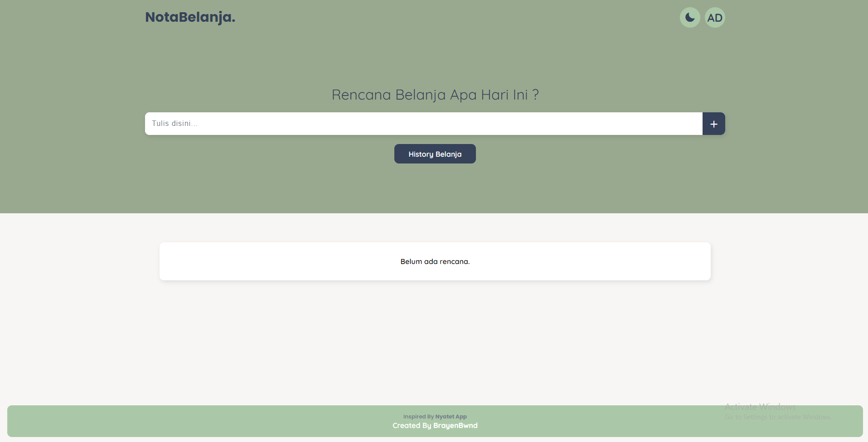Click the empty header area between logo and moon

pyautogui.click(x=453, y=18)
